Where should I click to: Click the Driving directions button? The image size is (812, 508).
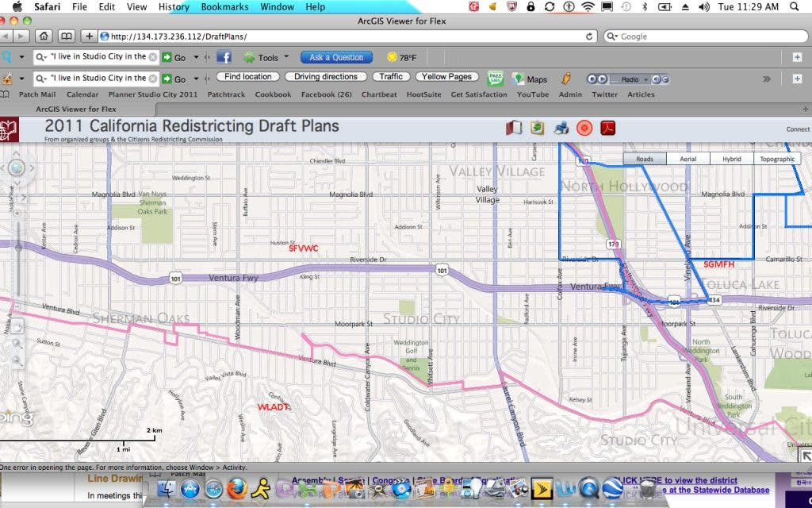(x=326, y=76)
